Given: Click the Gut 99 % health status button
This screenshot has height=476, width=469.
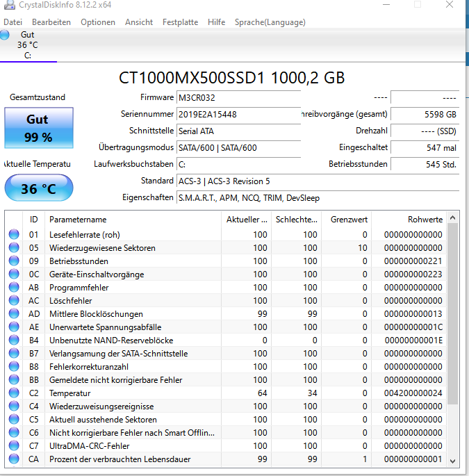Looking at the screenshot, I should point(38,128).
